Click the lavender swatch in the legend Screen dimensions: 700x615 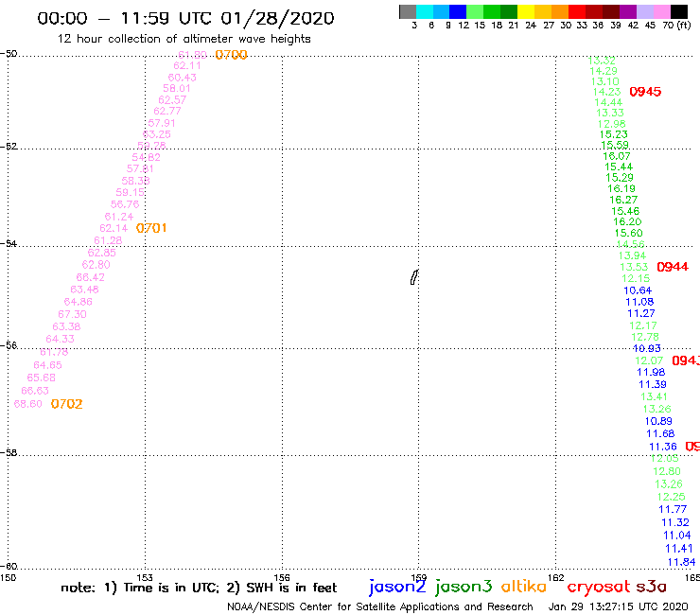point(644,11)
